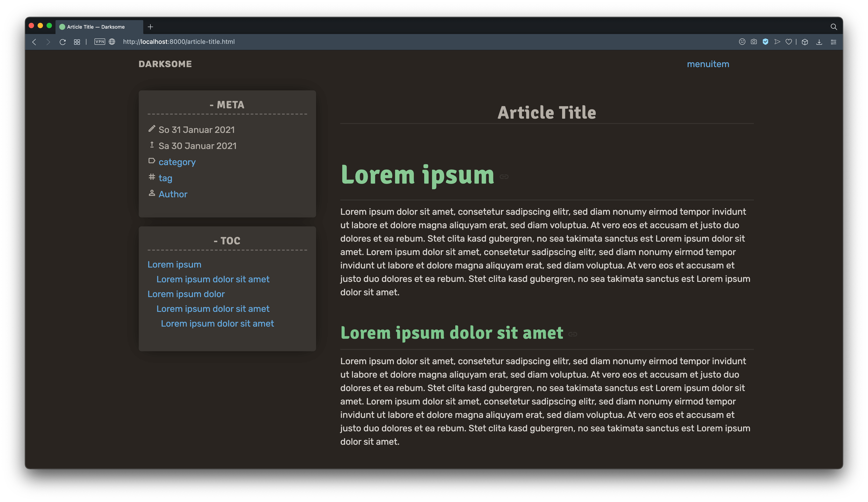Open the speed dial grid icon

77,42
